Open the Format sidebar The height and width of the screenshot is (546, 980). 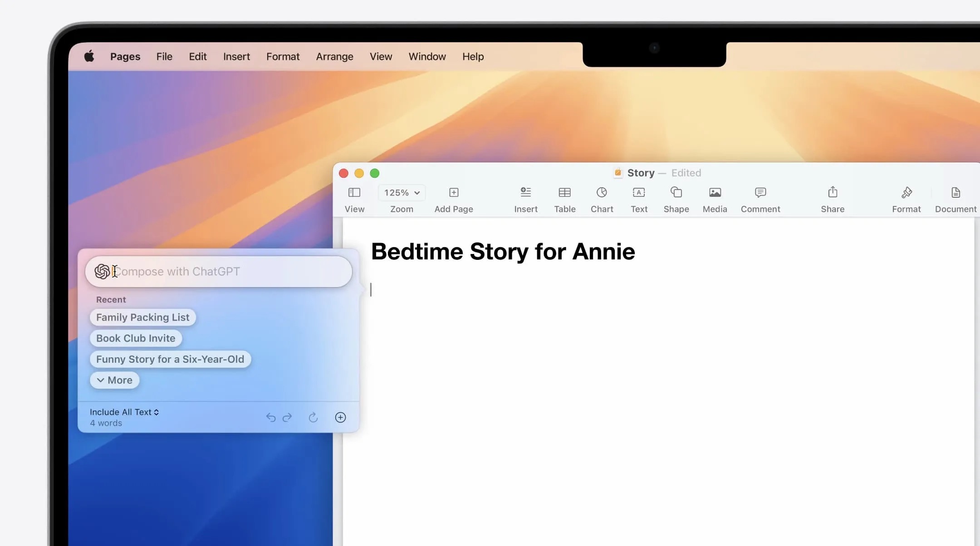tap(906, 199)
